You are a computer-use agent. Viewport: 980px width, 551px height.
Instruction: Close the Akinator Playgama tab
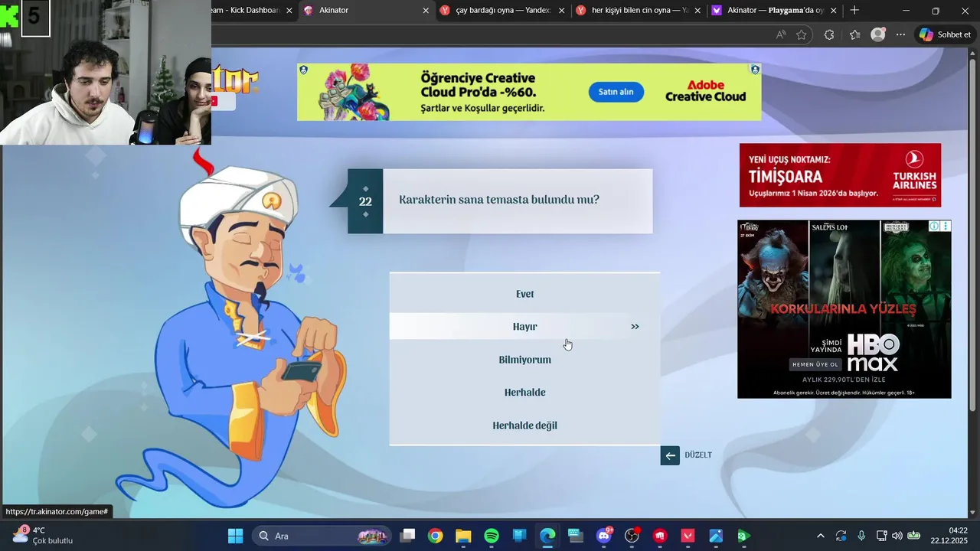click(834, 11)
